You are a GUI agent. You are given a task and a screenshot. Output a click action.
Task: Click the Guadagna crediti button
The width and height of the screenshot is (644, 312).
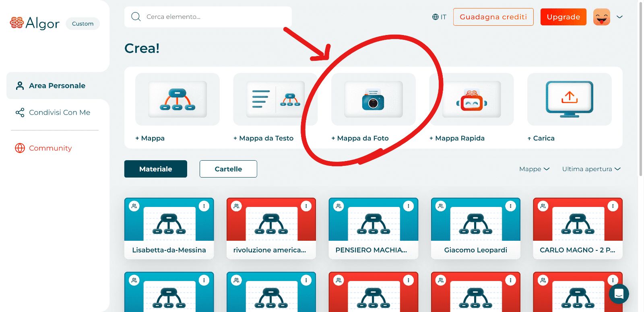[493, 17]
